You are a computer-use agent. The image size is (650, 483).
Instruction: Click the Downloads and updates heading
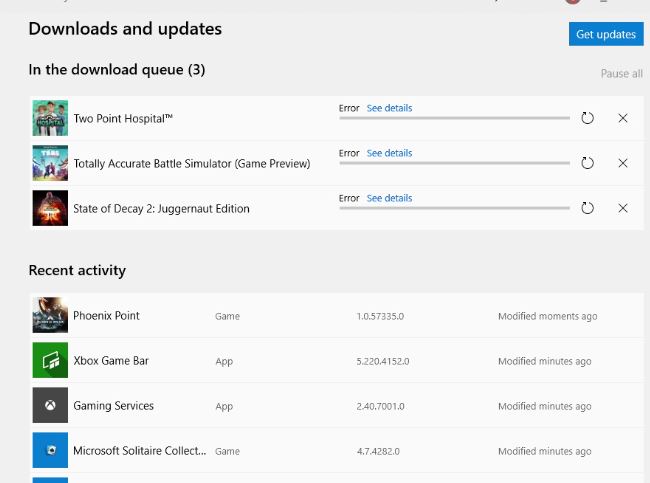(125, 29)
